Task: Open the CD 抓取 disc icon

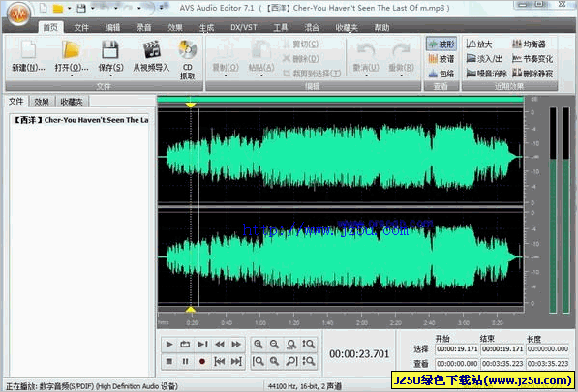Action: coord(187,49)
